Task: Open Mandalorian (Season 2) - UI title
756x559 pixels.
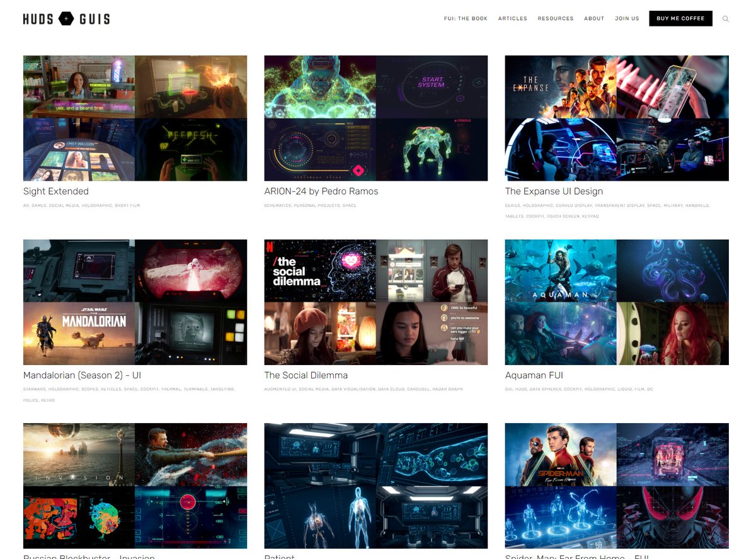Action: [82, 375]
